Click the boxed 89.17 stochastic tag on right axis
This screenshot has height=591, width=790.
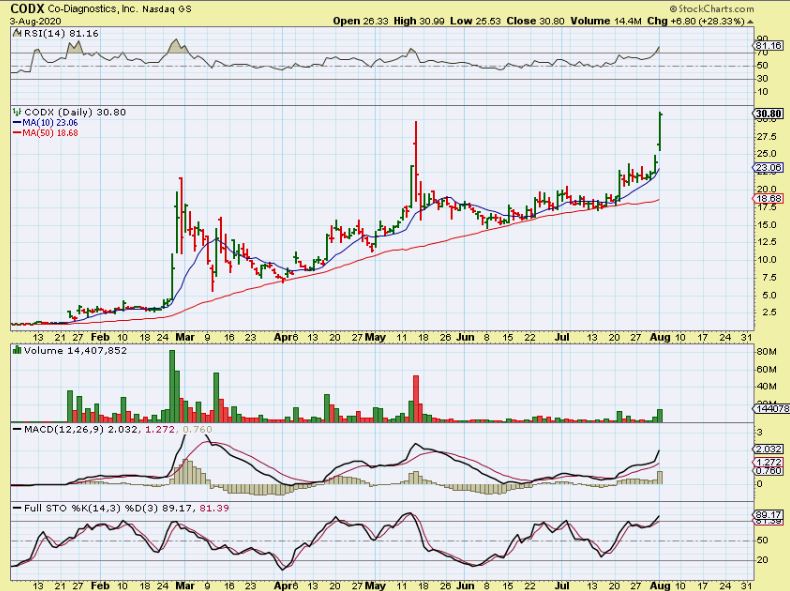pos(768,514)
